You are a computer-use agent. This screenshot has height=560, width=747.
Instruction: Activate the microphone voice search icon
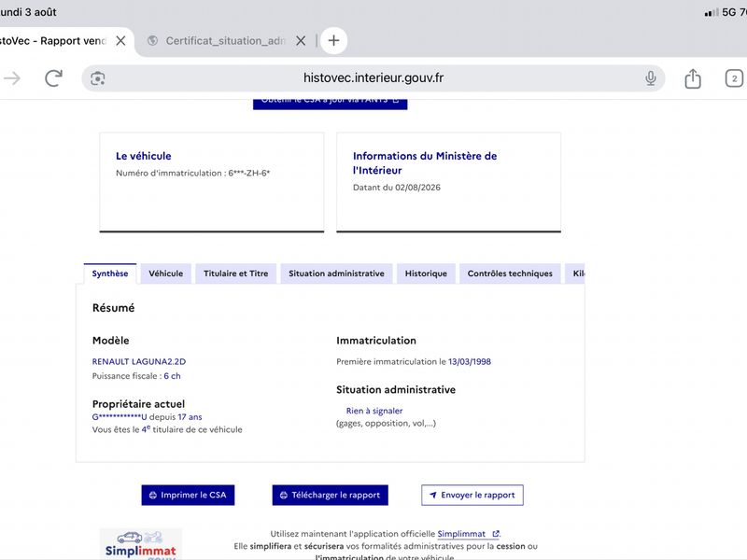click(x=650, y=78)
